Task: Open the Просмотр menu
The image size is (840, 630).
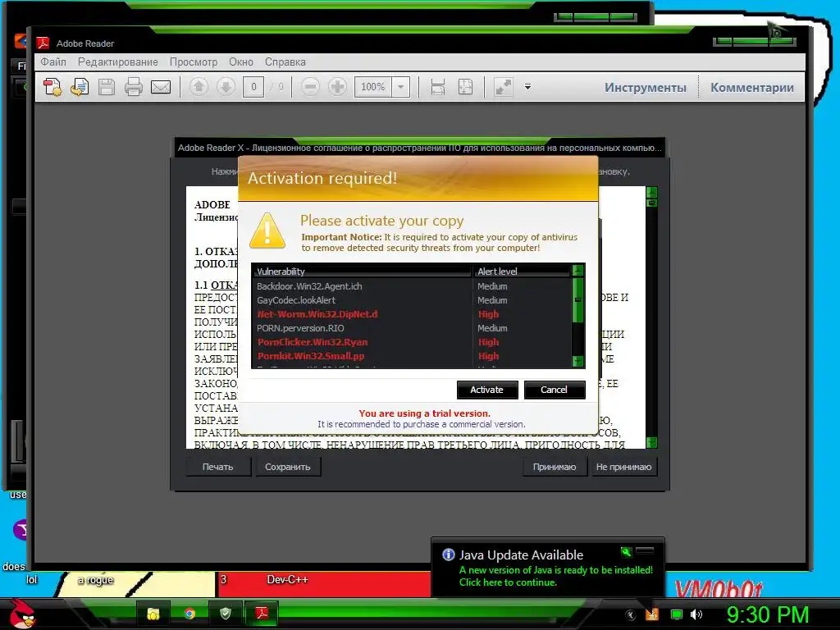Action: coord(194,62)
